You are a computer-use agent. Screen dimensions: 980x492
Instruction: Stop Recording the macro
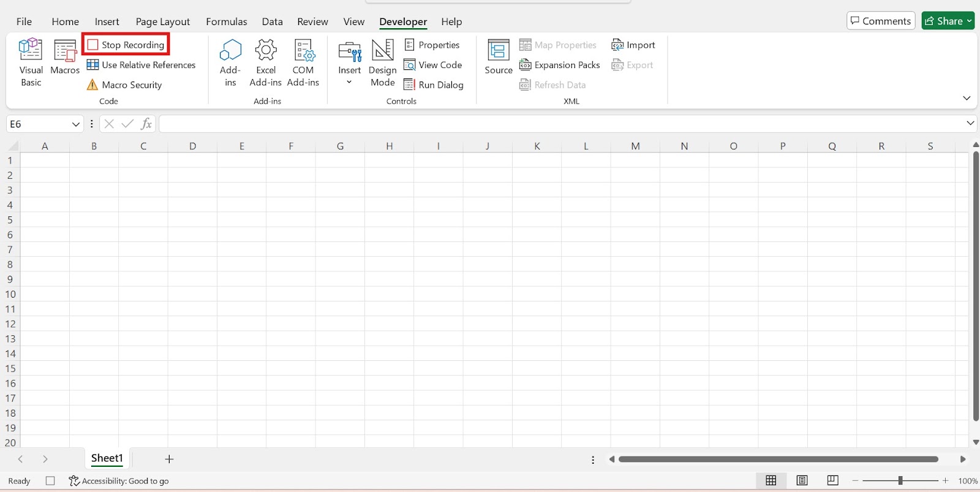[126, 45]
